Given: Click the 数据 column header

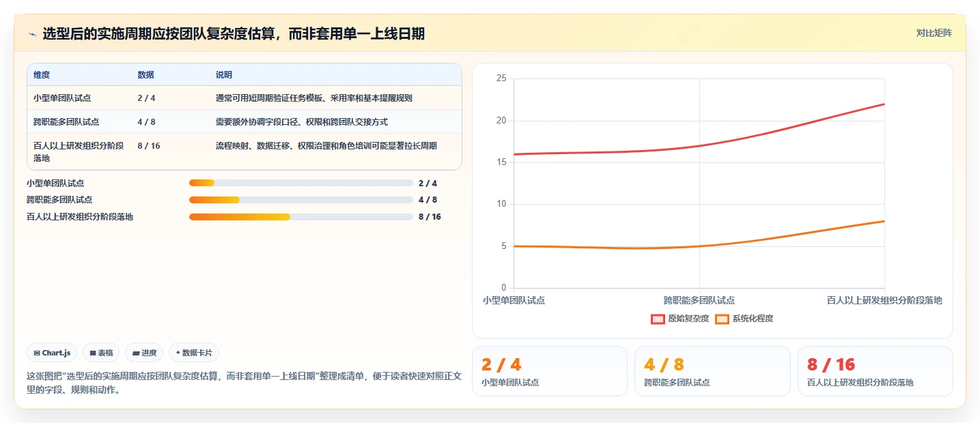Looking at the screenshot, I should (145, 75).
